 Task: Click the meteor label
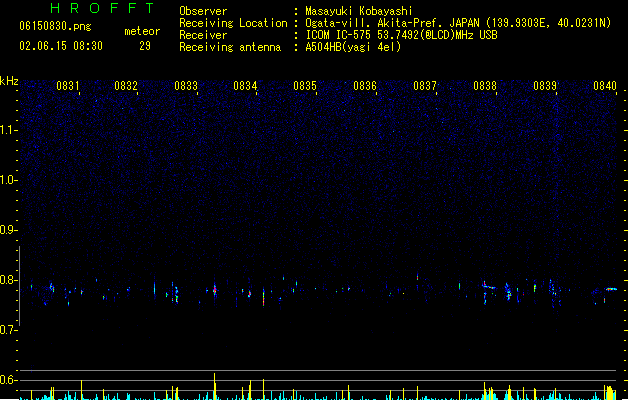point(142,31)
